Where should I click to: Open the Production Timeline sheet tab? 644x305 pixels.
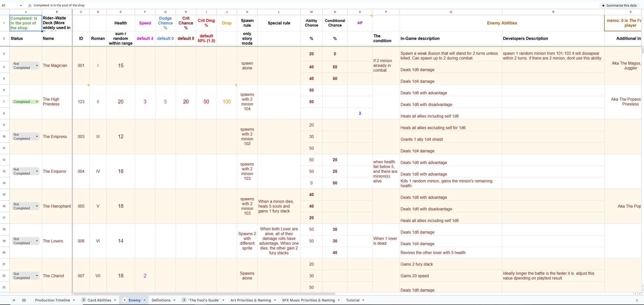[53, 300]
